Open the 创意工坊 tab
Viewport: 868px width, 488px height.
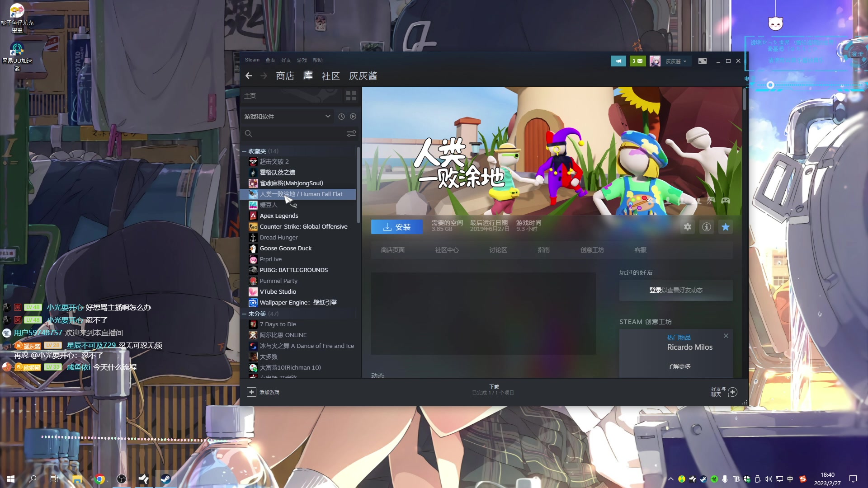tap(592, 250)
